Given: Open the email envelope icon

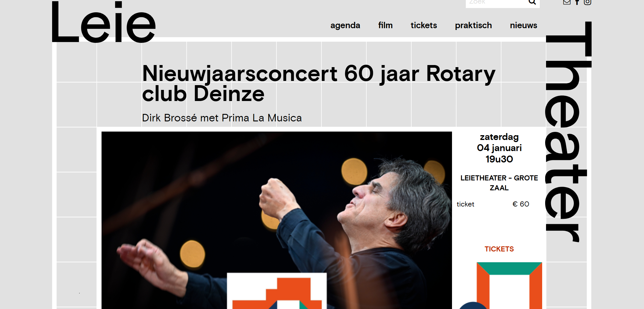Looking at the screenshot, I should [x=567, y=2].
